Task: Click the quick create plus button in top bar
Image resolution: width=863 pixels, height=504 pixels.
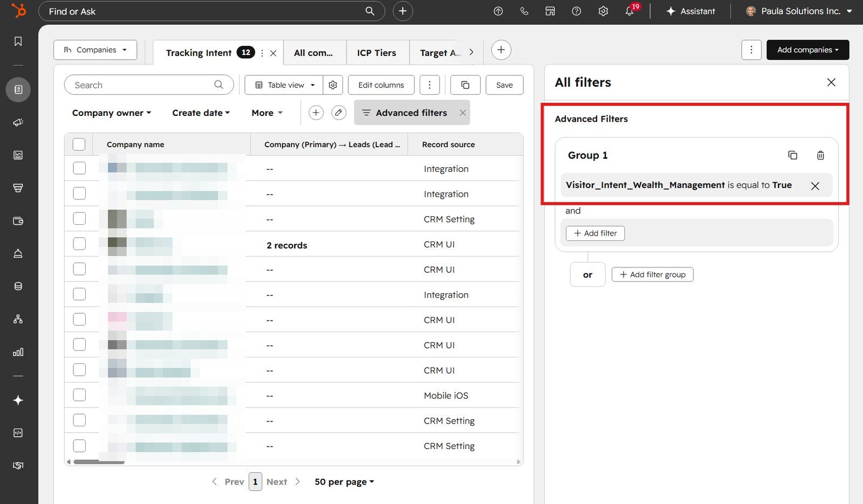Action: (x=402, y=11)
